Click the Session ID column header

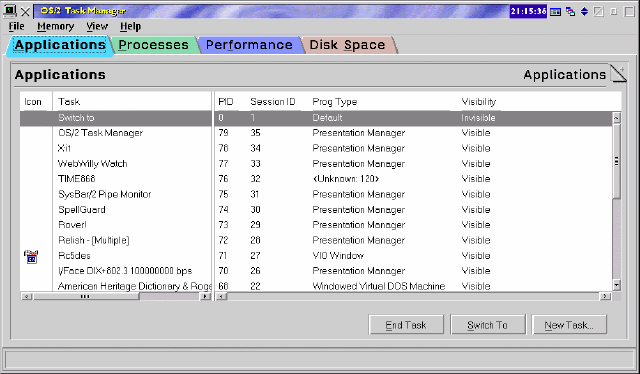[273, 102]
